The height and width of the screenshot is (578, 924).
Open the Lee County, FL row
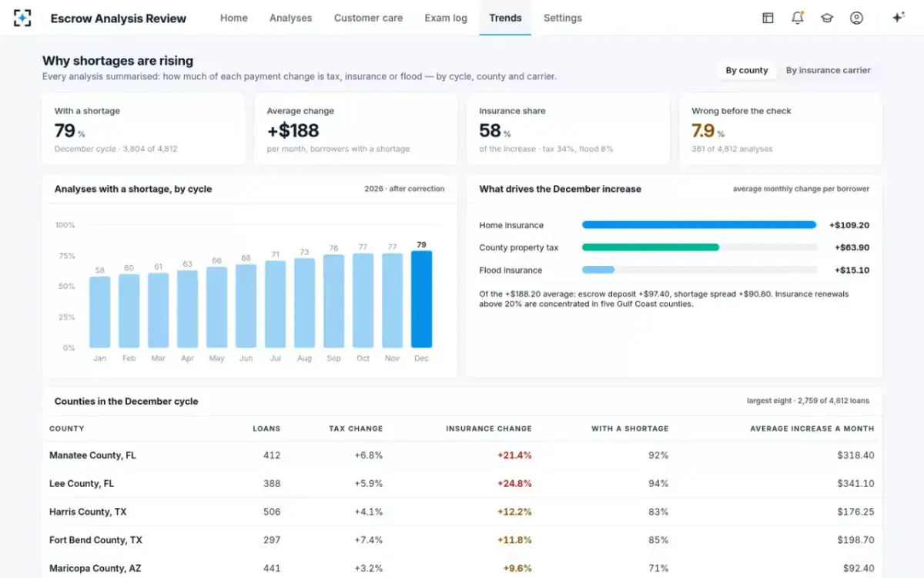click(x=462, y=483)
